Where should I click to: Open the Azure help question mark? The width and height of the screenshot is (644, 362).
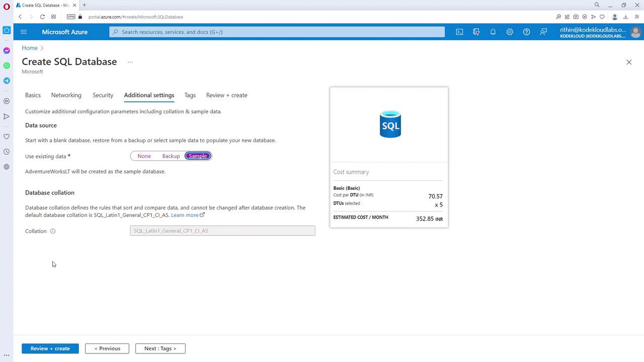(x=526, y=32)
